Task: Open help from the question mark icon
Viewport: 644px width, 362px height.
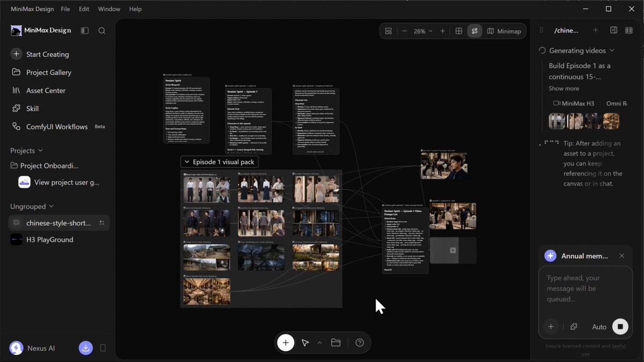Action: click(360, 343)
